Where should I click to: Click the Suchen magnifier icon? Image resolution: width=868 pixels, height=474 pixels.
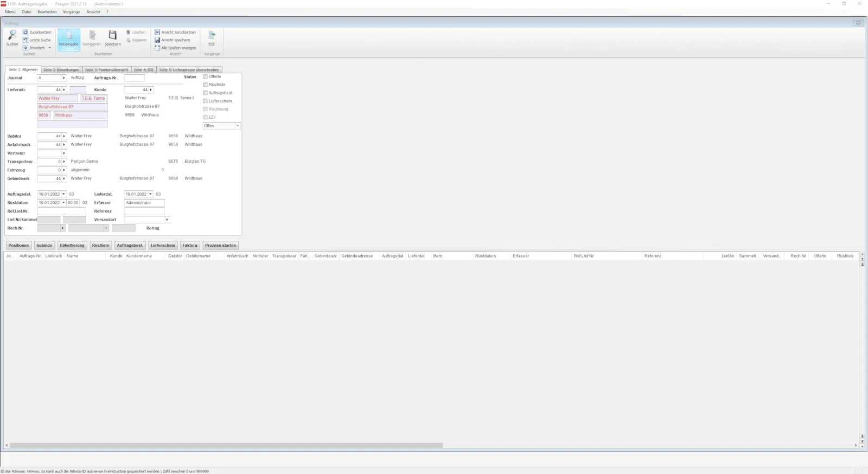coord(12,36)
